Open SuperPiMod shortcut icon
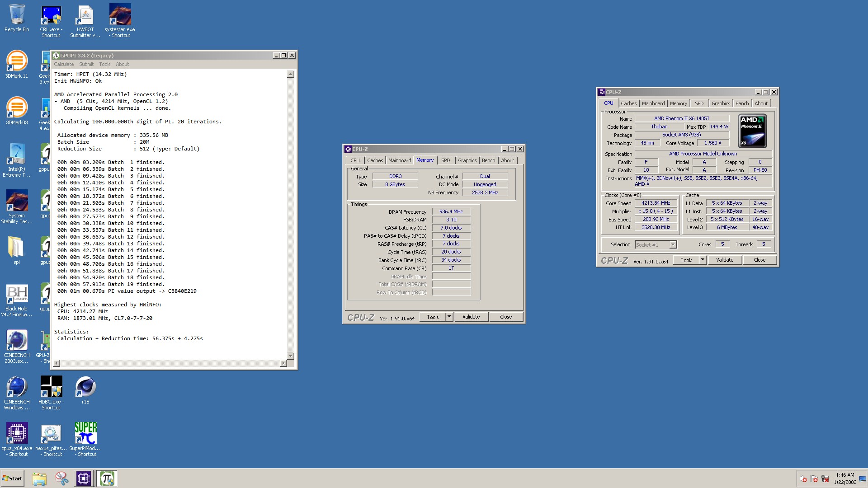 pyautogui.click(x=85, y=440)
